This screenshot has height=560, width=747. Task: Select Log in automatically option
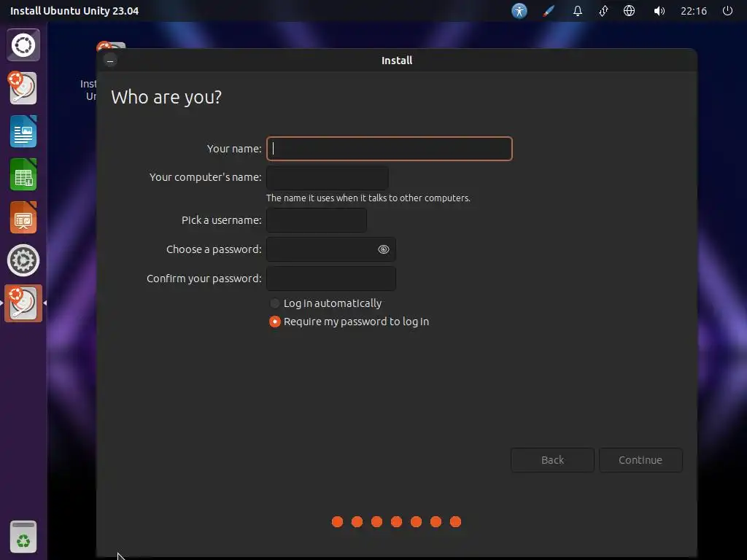pos(326,303)
